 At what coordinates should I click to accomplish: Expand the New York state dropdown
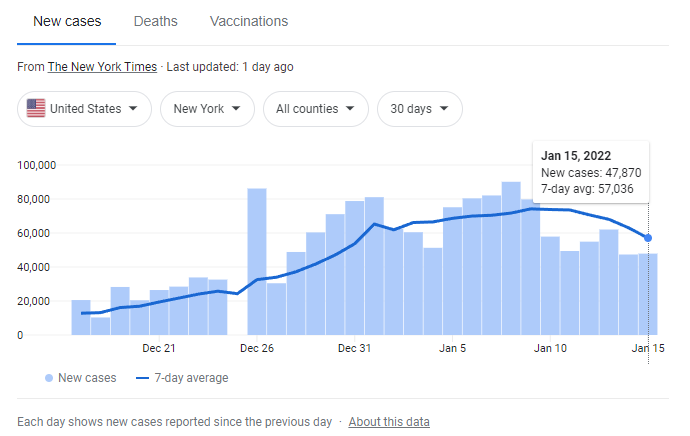[207, 109]
